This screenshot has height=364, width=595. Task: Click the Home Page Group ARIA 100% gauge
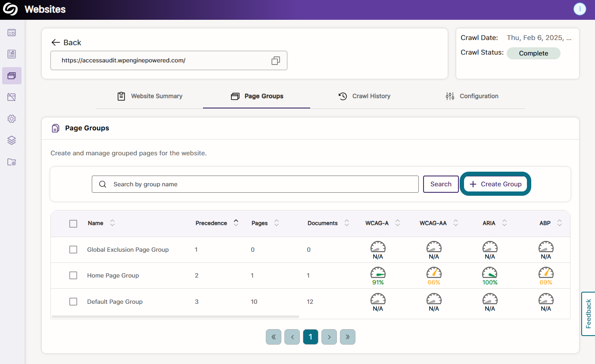tap(490, 275)
